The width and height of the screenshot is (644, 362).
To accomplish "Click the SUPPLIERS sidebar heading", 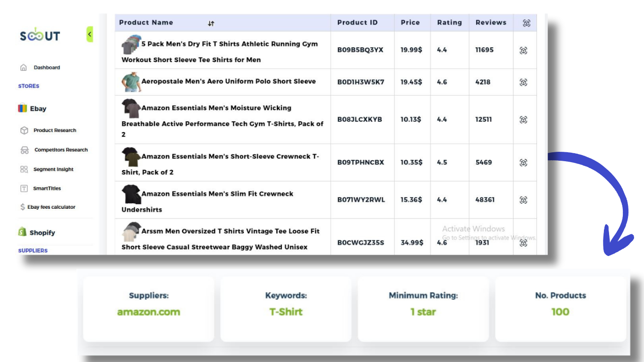I will [x=33, y=251].
